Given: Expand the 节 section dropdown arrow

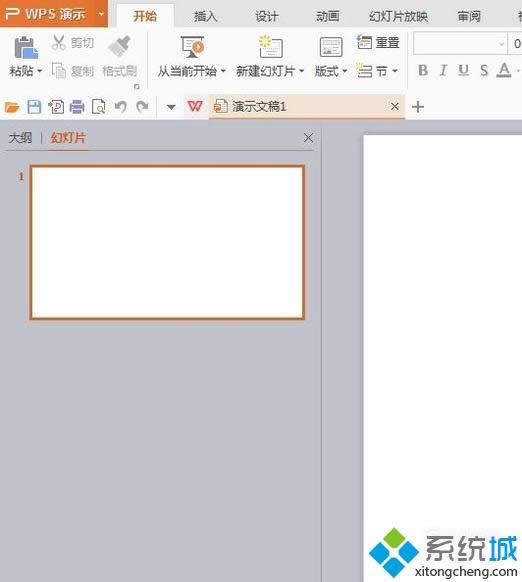Looking at the screenshot, I should [x=395, y=71].
